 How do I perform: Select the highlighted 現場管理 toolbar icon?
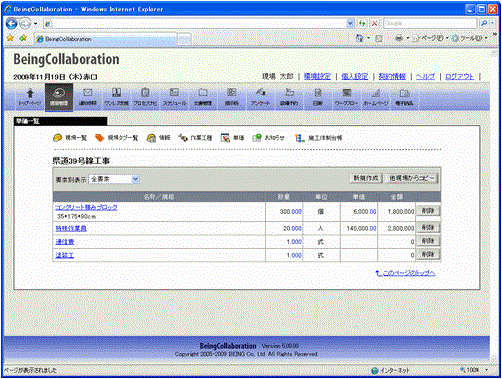(x=59, y=97)
